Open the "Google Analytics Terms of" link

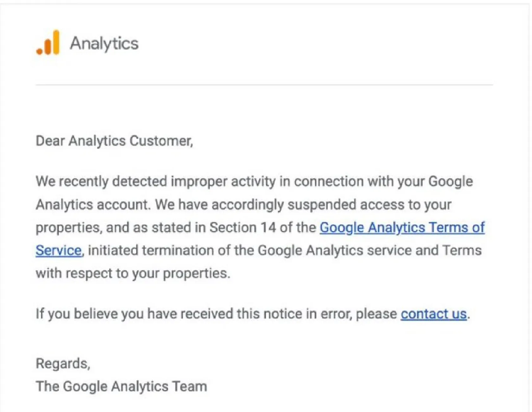click(x=402, y=228)
